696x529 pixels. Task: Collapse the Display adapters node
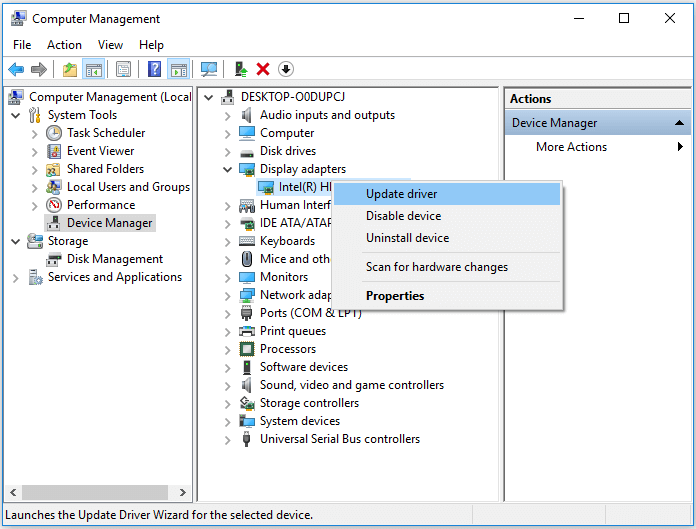[x=228, y=170]
